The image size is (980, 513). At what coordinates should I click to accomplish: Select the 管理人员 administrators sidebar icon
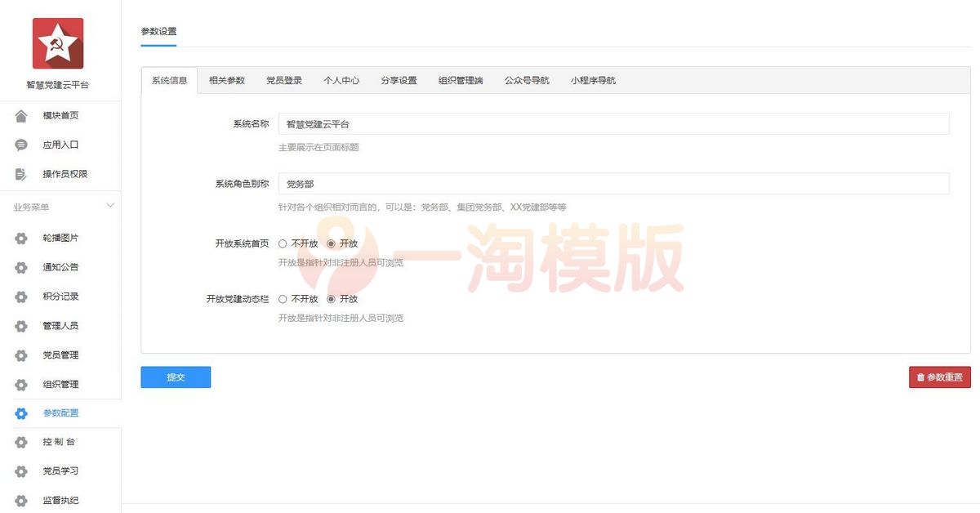[x=20, y=325]
